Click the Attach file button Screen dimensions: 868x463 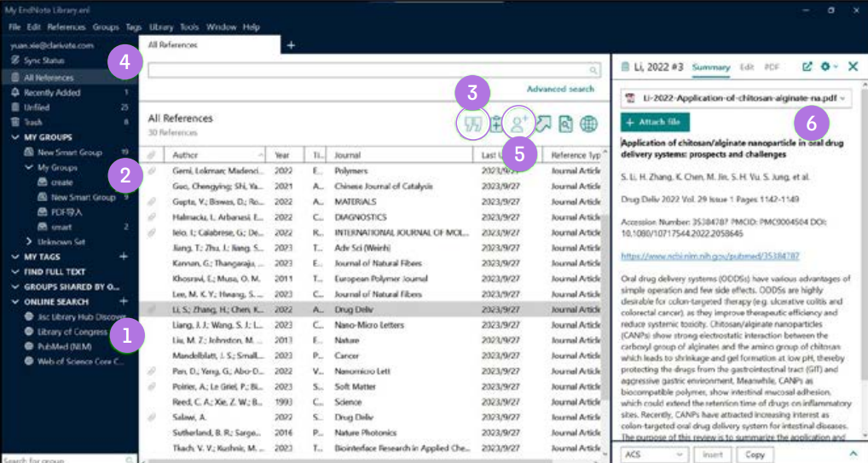(655, 122)
